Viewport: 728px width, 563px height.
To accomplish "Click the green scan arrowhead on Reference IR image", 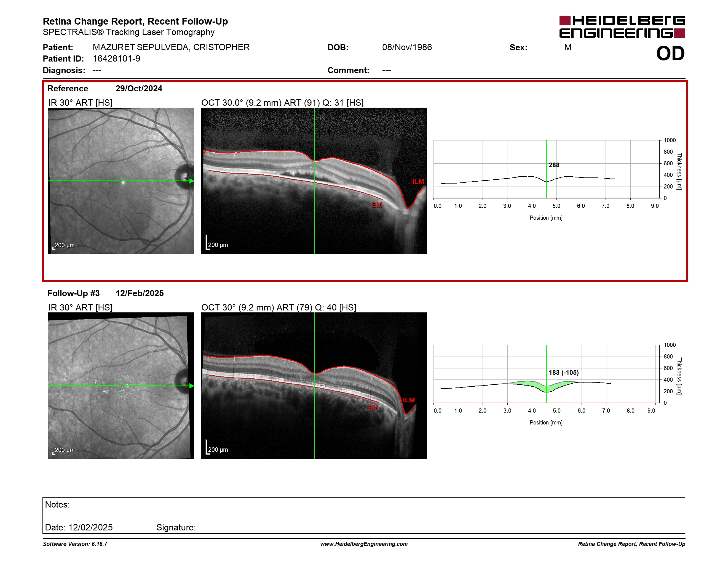I will coord(192,181).
